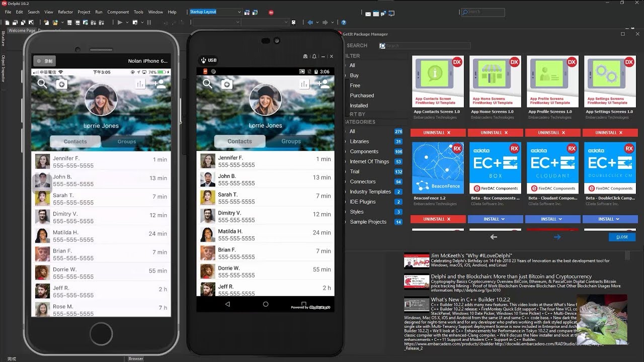Tap the add contact icon on Android preview
This screenshot has height=362, width=644.
pos(324,84)
